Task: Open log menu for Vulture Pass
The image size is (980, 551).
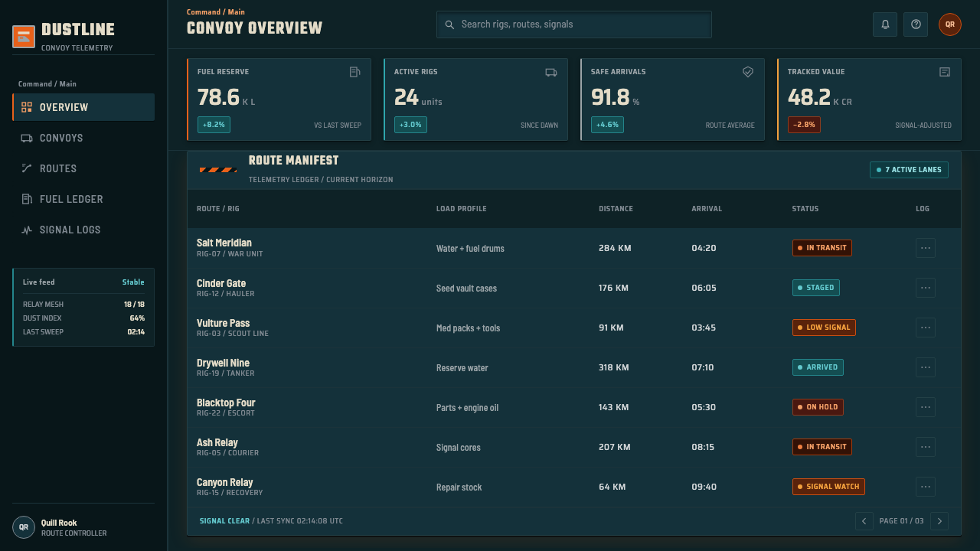Action: click(926, 328)
